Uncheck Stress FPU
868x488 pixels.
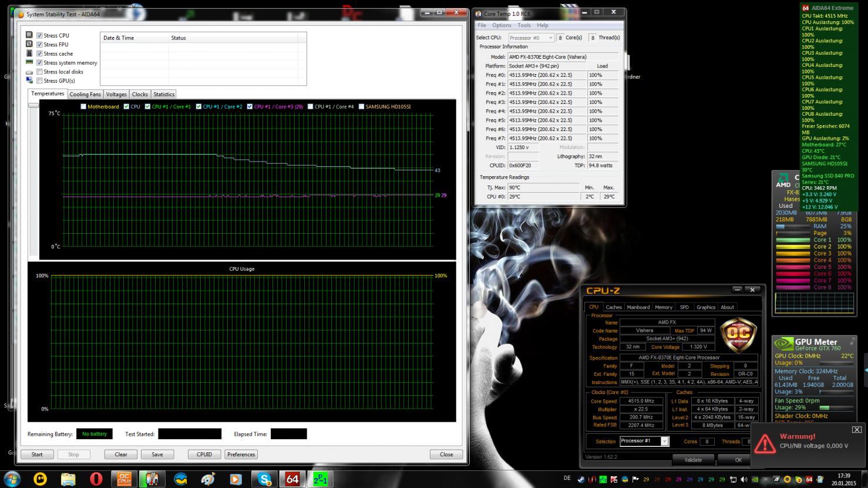pyautogui.click(x=39, y=45)
